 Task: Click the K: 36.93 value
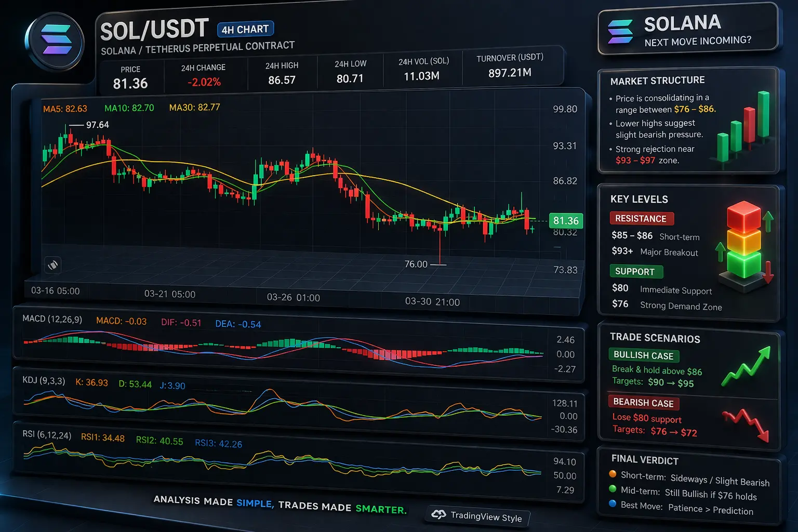click(91, 382)
